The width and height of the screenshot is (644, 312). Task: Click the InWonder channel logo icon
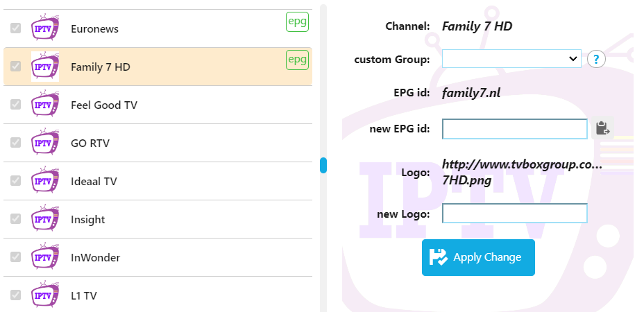coord(45,257)
